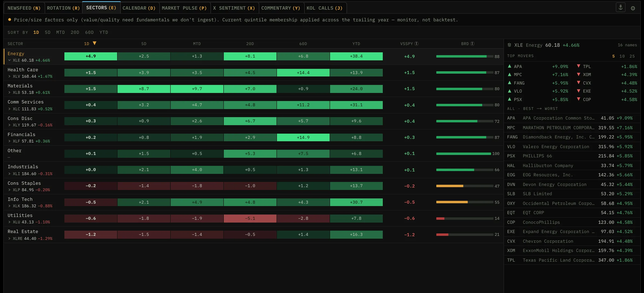This screenshot has height=293, width=644.
Task: Open X Sentiment (X) tab
Action: click(x=234, y=8)
